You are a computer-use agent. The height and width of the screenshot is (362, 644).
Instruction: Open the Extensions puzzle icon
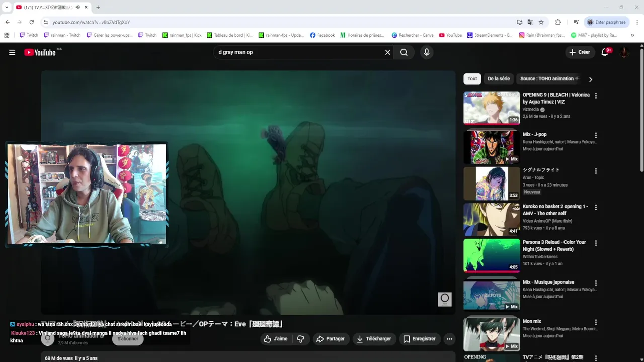[558, 22]
